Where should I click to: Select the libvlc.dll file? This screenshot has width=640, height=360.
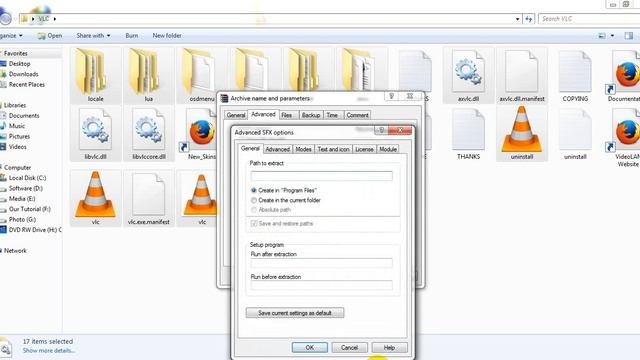click(96, 134)
